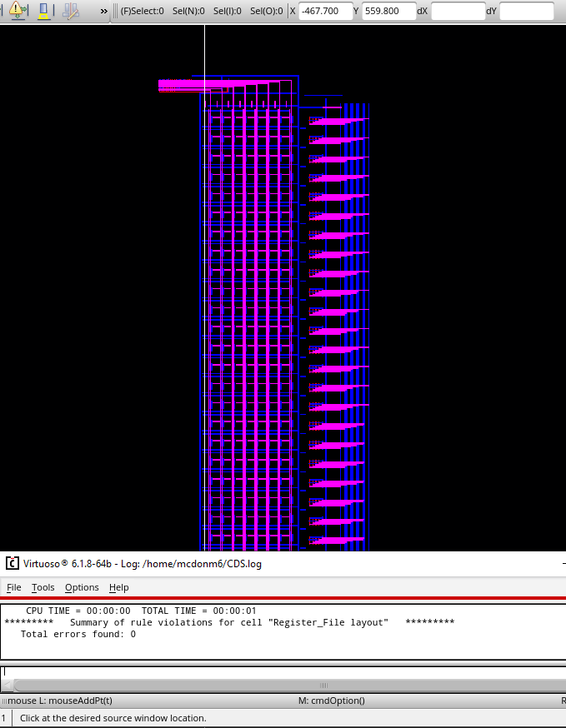Expand the toolbar overflow chevron
Screen dimensions: 566x728
(104, 11)
